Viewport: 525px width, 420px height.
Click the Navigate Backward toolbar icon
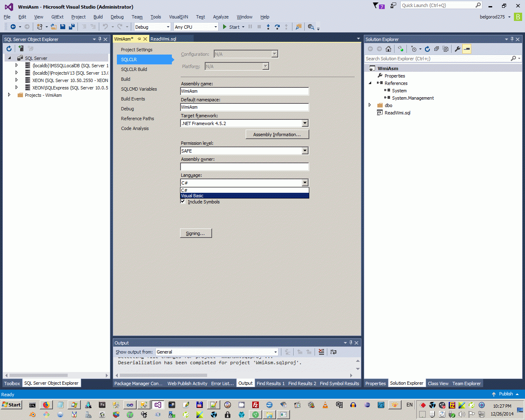point(13,27)
